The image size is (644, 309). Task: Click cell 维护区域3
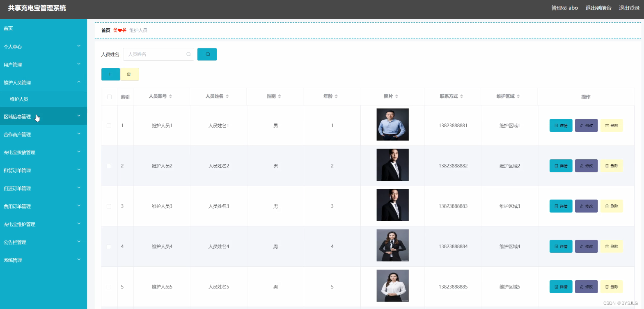tap(510, 206)
